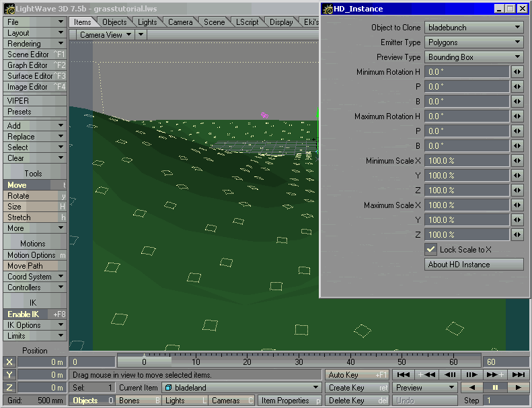Play the animation in reverse
This screenshot has width=532, height=408.
(x=472, y=387)
